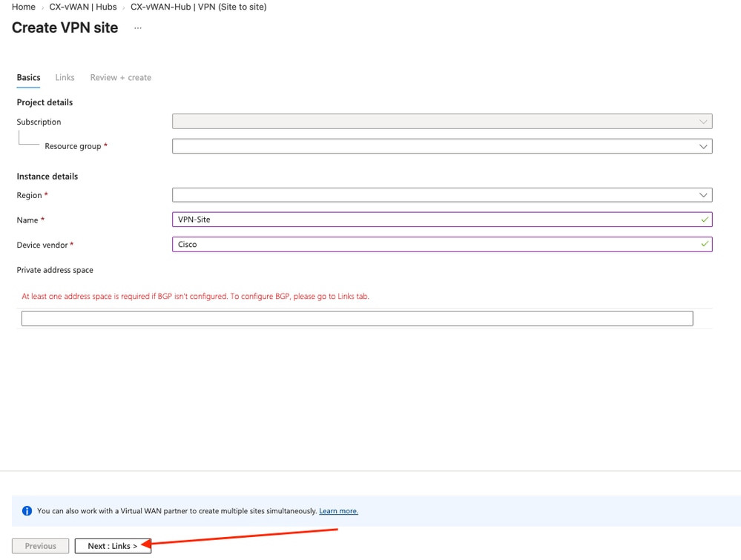Viewport: 741px width, 560px height.
Task: Click the Private address space input box
Action: click(358, 318)
